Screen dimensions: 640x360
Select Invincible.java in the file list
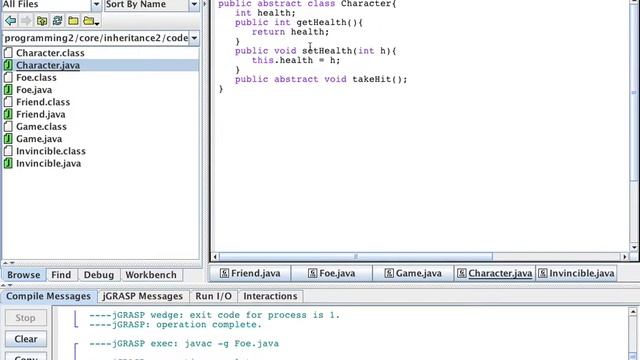[48, 163]
